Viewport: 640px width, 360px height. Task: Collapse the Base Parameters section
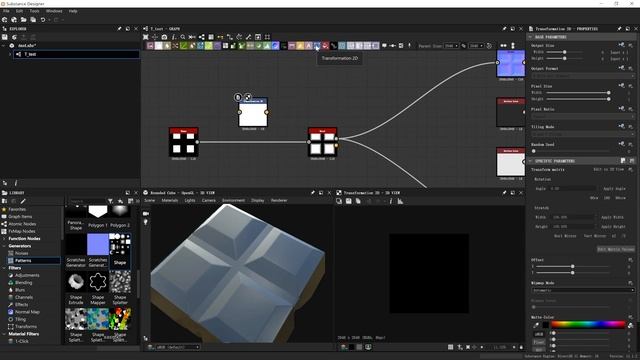pyautogui.click(x=530, y=37)
